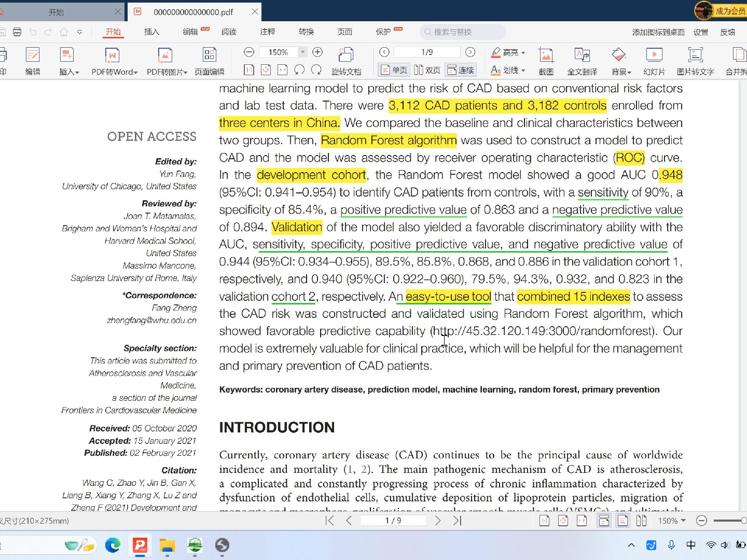
Task: Jump to last page in status bar
Action: point(457,521)
